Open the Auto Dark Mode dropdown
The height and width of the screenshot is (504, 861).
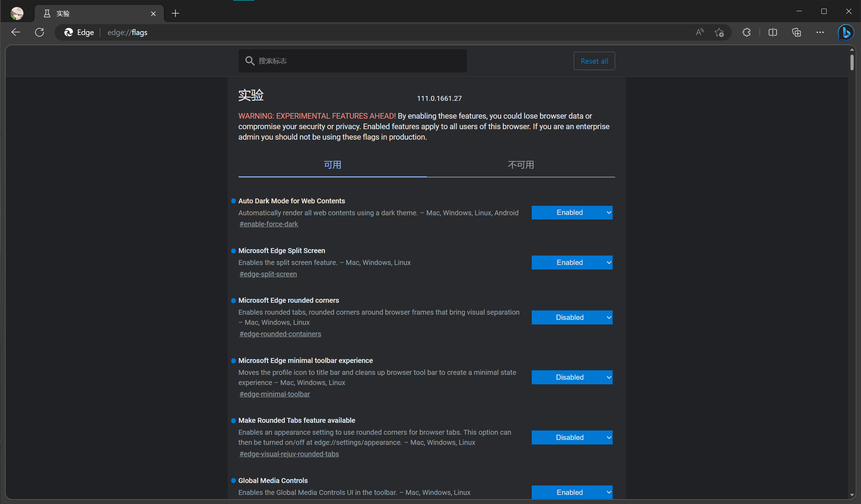(x=572, y=212)
